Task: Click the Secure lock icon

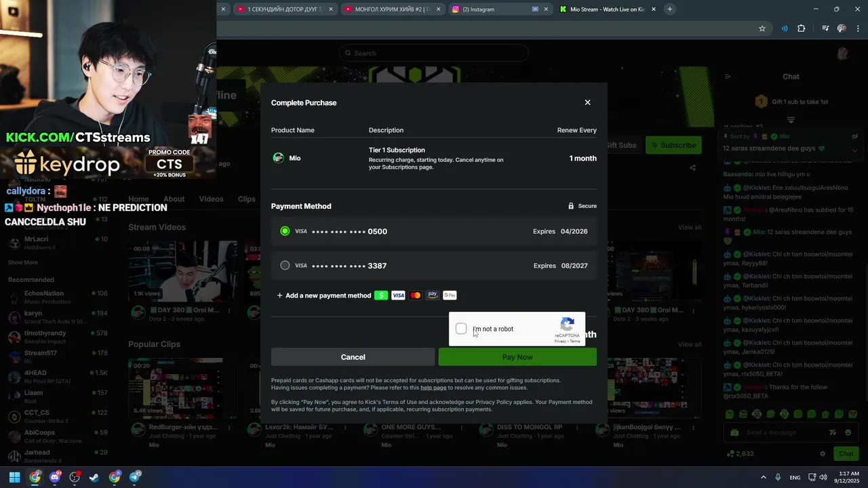Action: pyautogui.click(x=571, y=206)
